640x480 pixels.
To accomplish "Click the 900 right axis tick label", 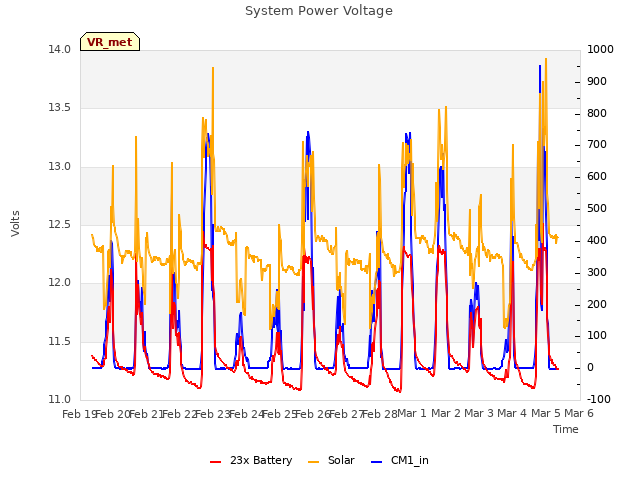I will point(597,81).
